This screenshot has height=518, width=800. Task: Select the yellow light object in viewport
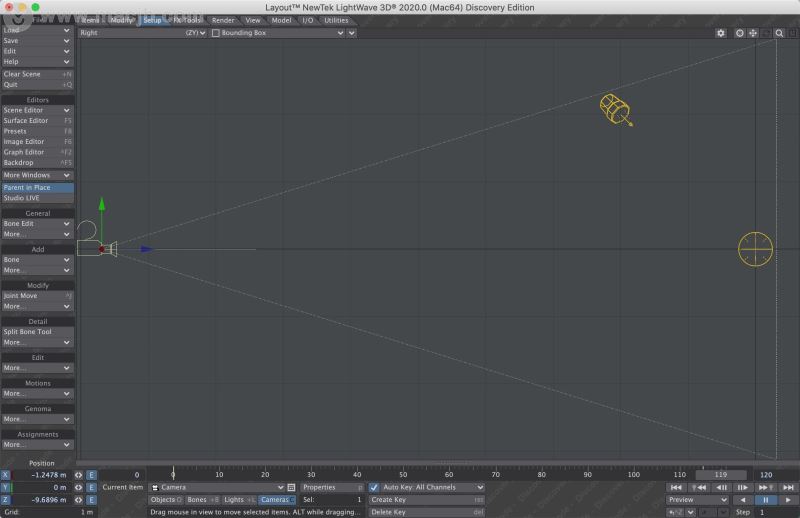(616, 109)
